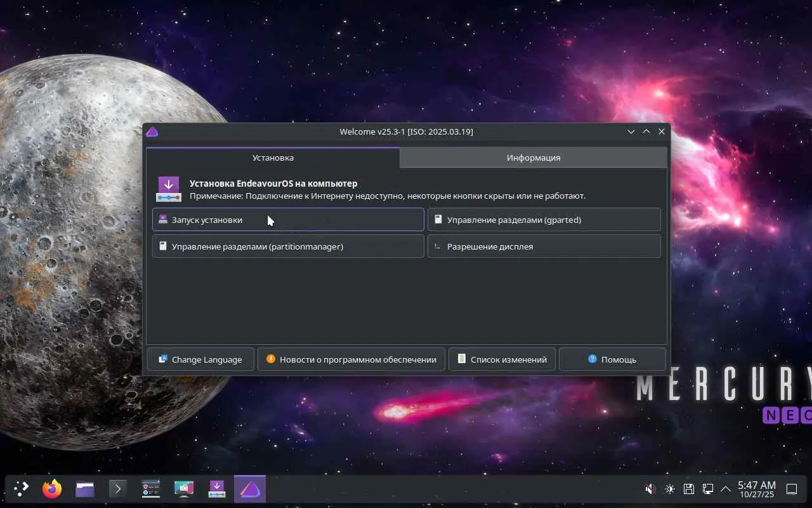Minimize the Welcome window

631,131
